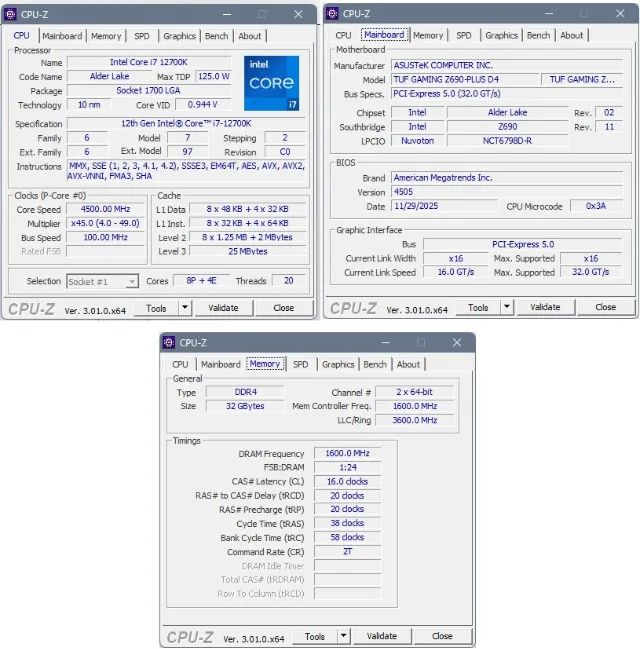Click the Tools button in the Memory window
The width and height of the screenshot is (640, 649).
click(315, 636)
